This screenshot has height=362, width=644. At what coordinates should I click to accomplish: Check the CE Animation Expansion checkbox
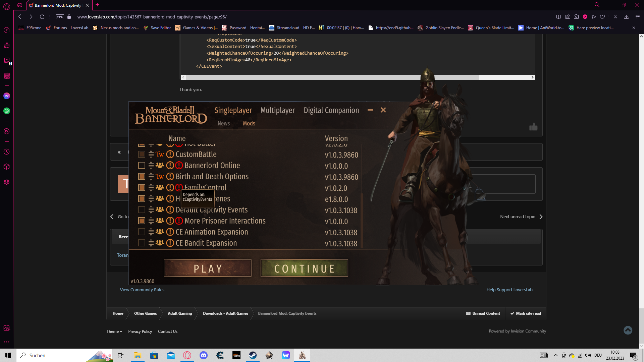coord(141,232)
